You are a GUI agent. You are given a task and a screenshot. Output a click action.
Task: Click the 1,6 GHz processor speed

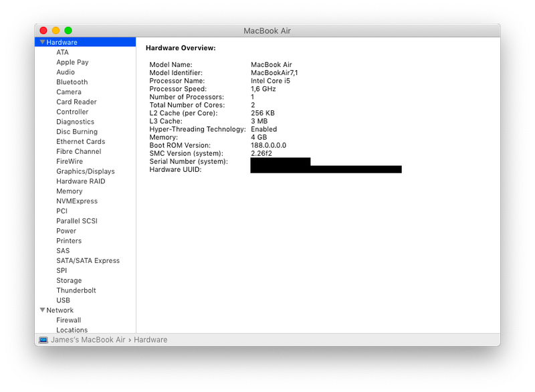(263, 89)
